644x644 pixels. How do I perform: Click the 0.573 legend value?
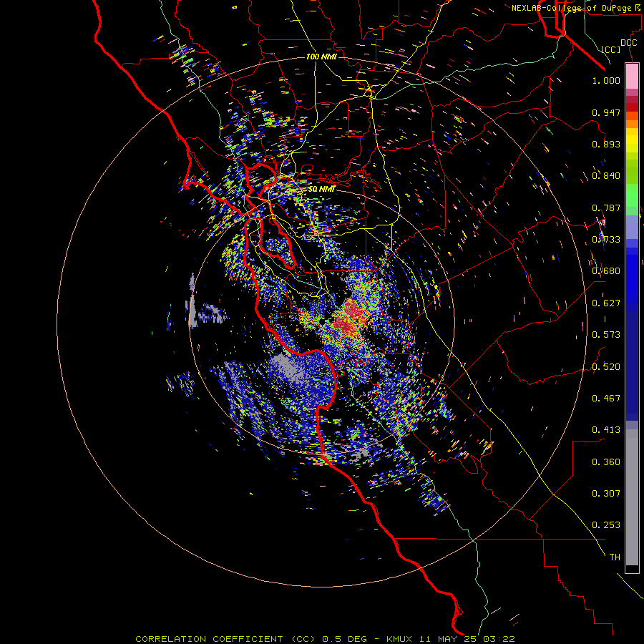(x=606, y=335)
